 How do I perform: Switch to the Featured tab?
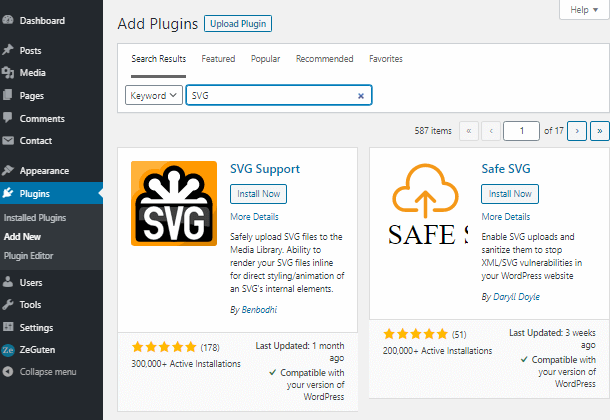click(218, 59)
